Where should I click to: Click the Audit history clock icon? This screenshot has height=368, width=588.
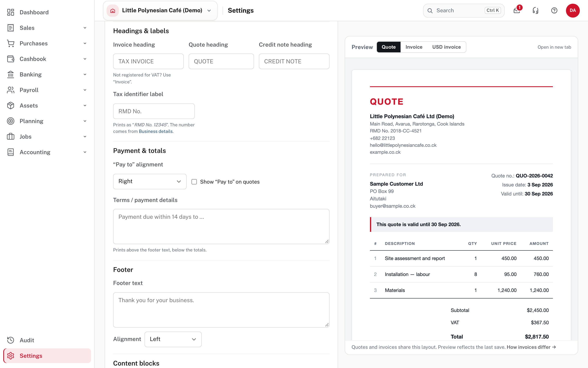(10, 340)
